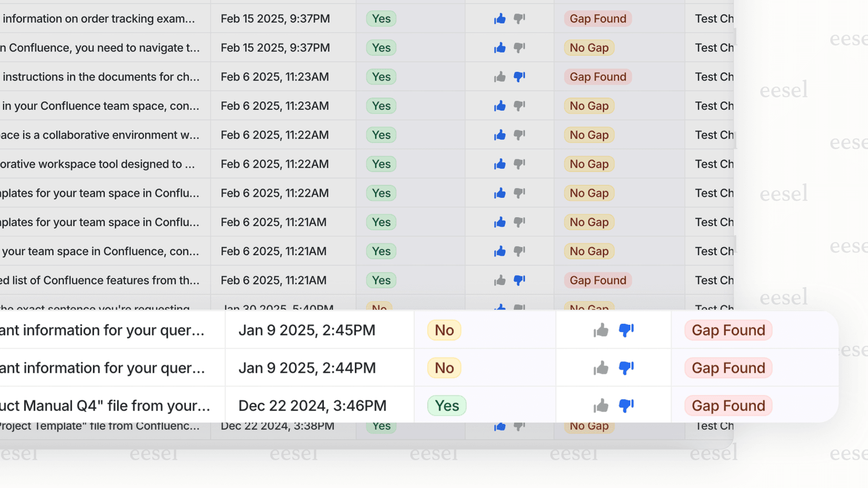Thumbs up 'your team space in Confluence, con...' row
This screenshot has width=868, height=488.
(x=500, y=251)
